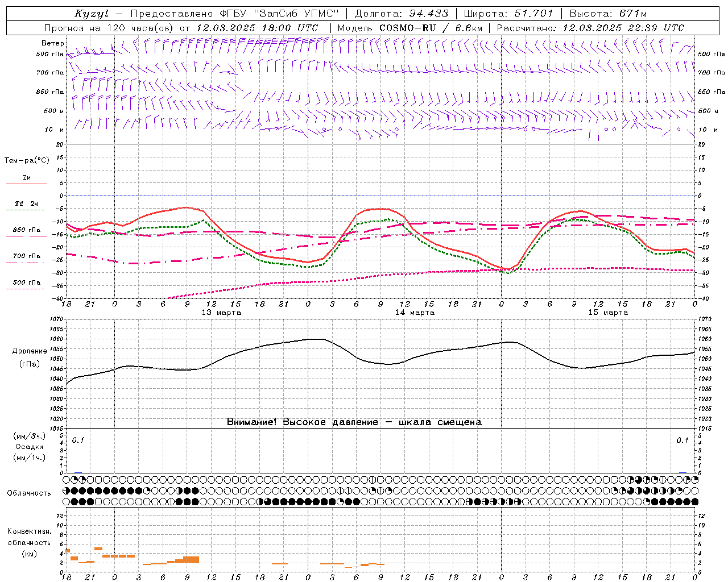This screenshot has height=582, width=728.
Task: Click the '(гПа)' unit under Давление
Action: coord(30,364)
